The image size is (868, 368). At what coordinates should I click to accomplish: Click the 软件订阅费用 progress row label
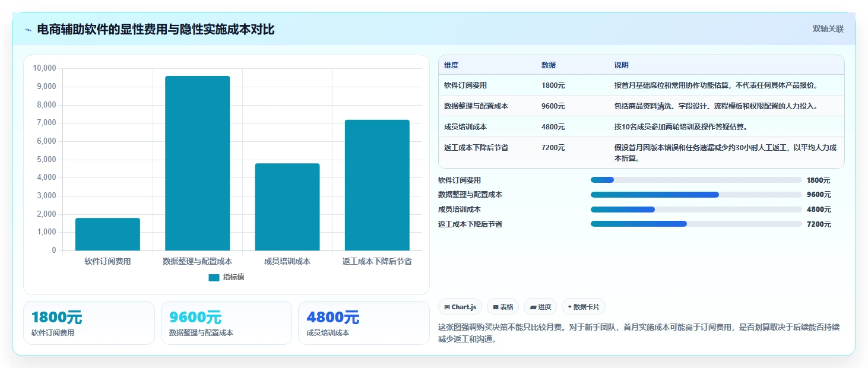[x=460, y=180]
